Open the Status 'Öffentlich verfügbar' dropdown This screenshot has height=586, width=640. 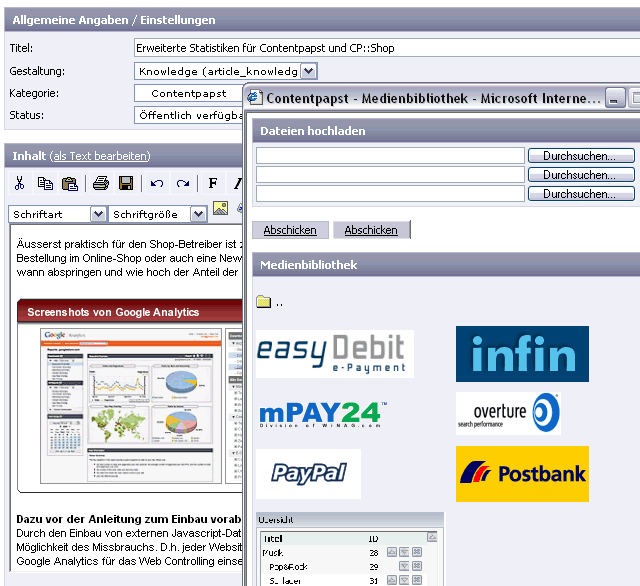[x=189, y=115]
